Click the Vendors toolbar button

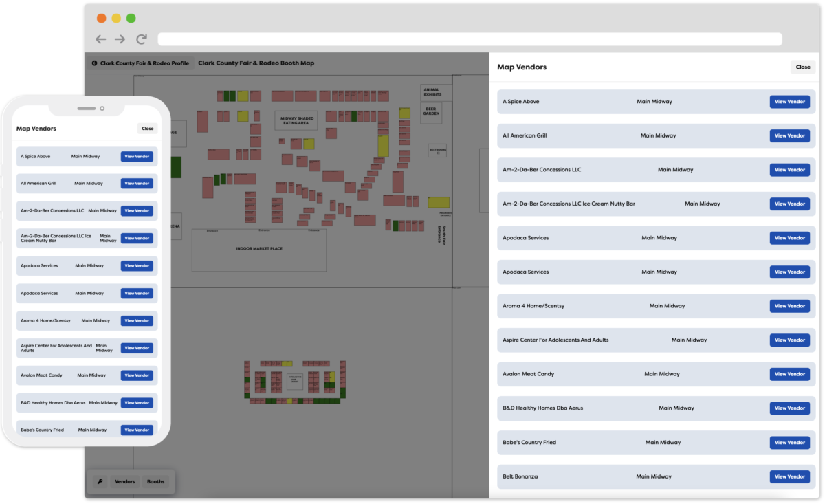tap(124, 481)
